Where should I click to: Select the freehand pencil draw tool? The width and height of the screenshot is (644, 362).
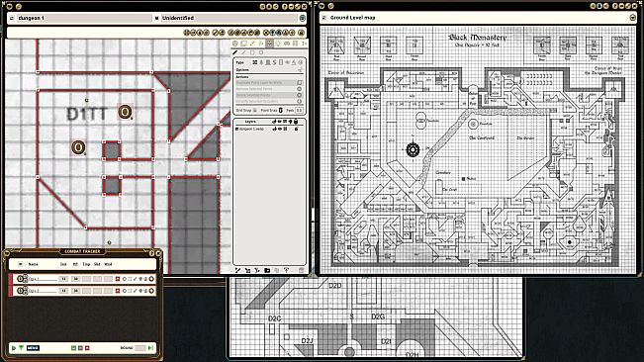pos(234,52)
